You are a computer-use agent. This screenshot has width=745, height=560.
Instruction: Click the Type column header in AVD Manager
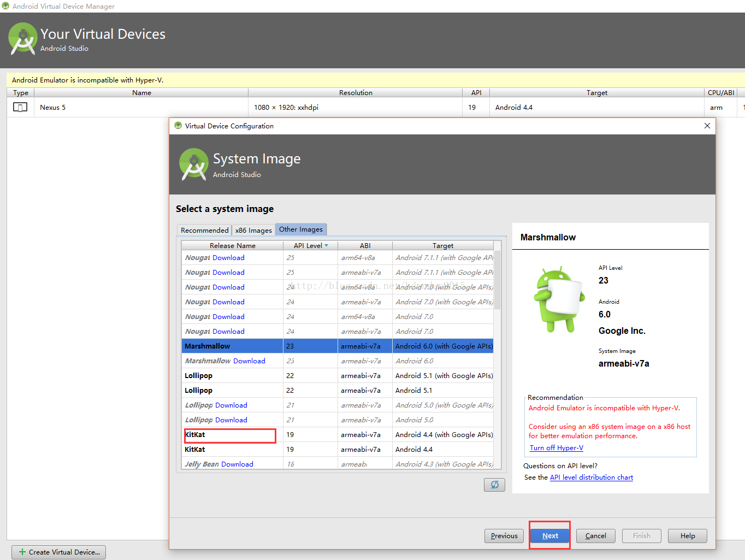(x=21, y=92)
